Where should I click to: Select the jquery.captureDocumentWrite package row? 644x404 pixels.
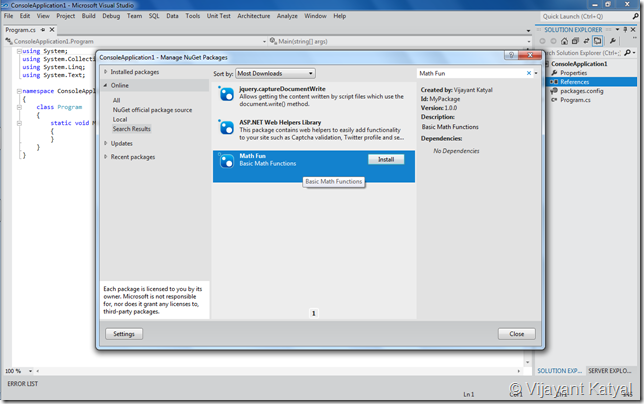[x=314, y=97]
